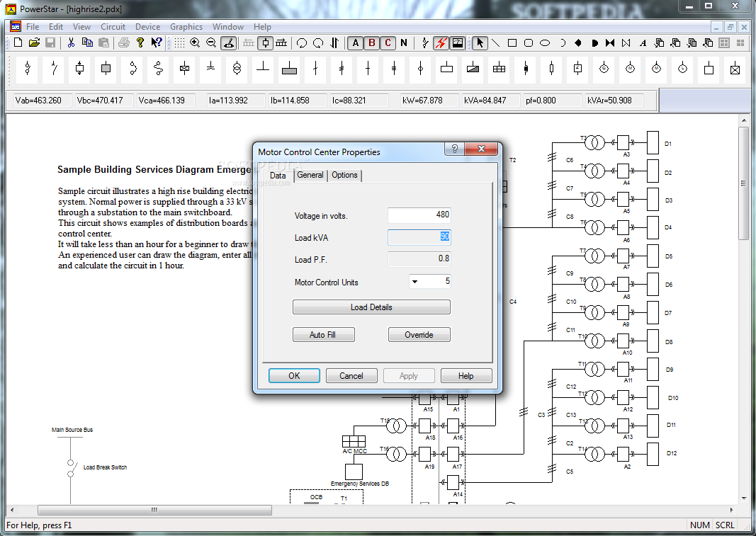Image resolution: width=756 pixels, height=536 pixels.
Task: Run calculation with red lightning icon
Action: (x=441, y=43)
